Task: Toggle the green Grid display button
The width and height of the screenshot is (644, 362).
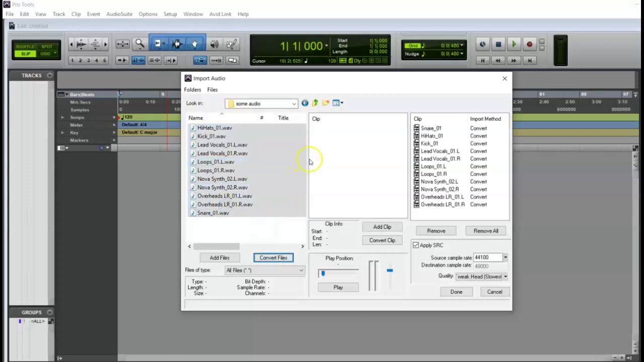Action: 413,46
